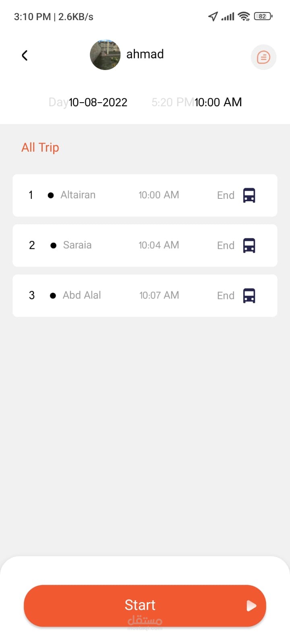The height and width of the screenshot is (644, 290).
Task: Open ahmad's profile picture
Action: point(105,55)
